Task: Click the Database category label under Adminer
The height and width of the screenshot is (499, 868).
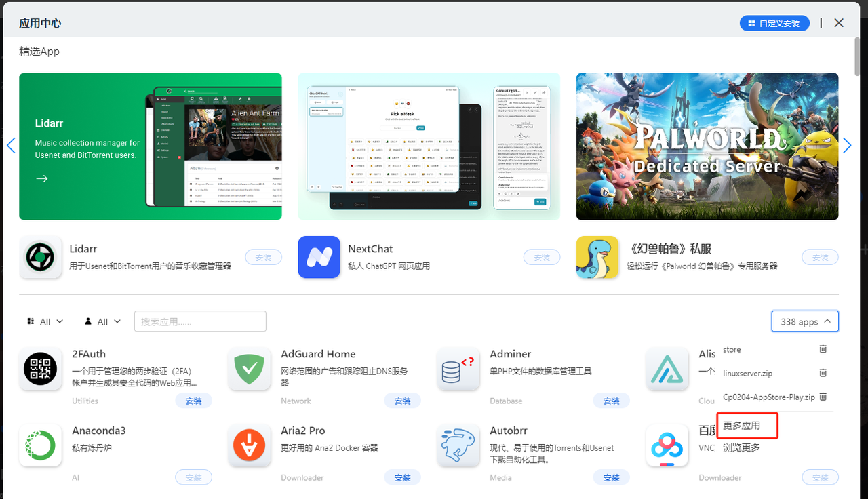Action: tap(507, 401)
